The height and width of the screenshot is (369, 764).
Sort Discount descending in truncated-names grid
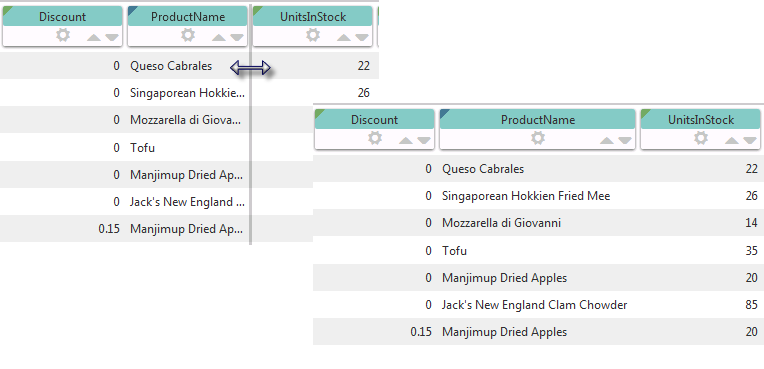click(x=112, y=38)
